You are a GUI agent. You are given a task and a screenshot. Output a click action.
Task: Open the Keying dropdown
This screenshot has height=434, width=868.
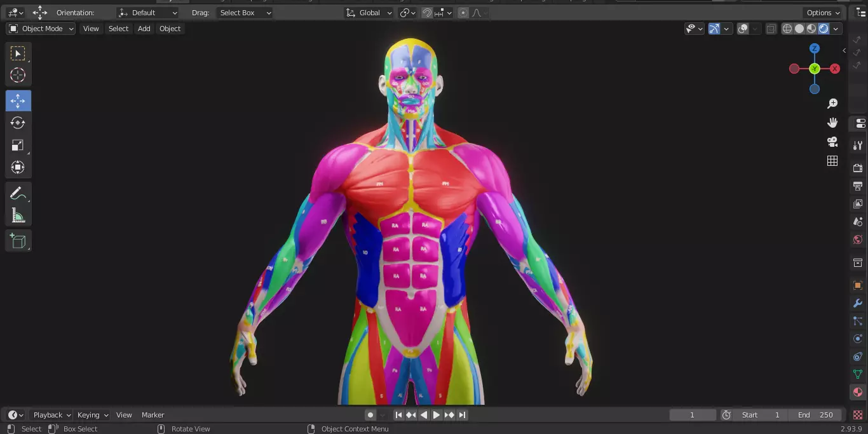(93, 415)
